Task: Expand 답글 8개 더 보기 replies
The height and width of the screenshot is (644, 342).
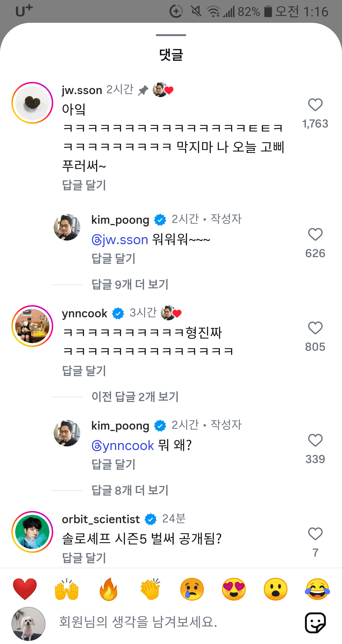Action: (x=130, y=490)
